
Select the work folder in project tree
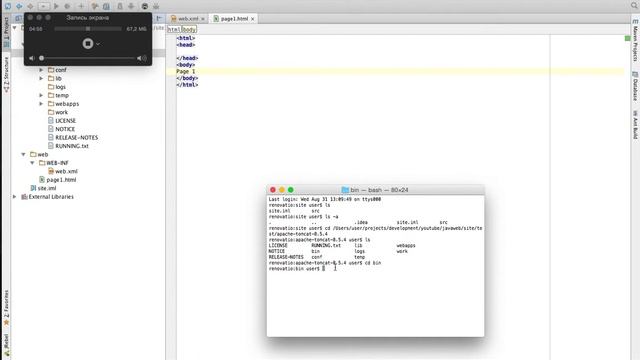tap(58, 112)
